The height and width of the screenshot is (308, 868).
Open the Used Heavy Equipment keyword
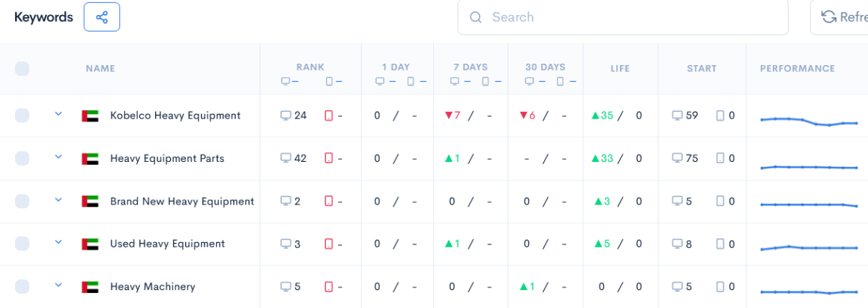coord(167,244)
